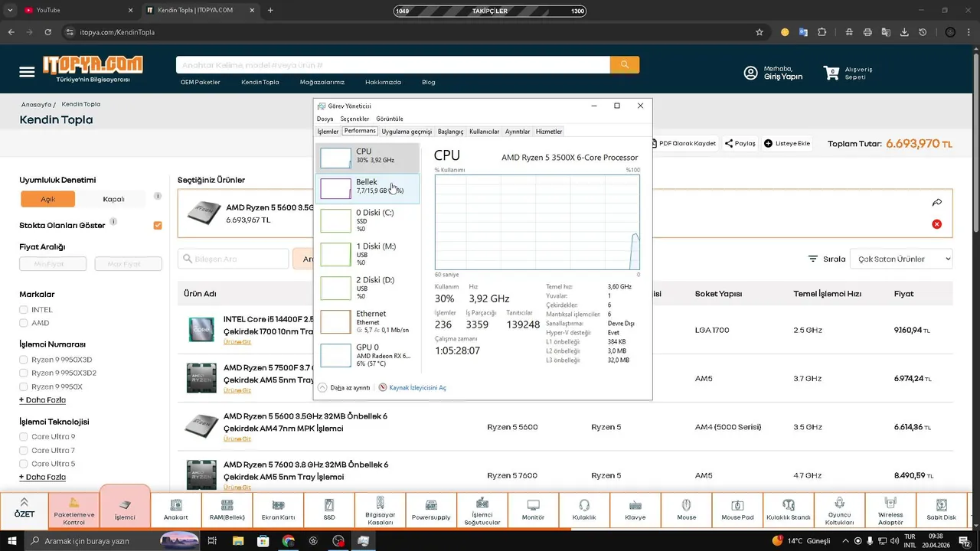Set Uyumluluk Denetimi to Açık
The height and width of the screenshot is (551, 980).
pos(48,199)
